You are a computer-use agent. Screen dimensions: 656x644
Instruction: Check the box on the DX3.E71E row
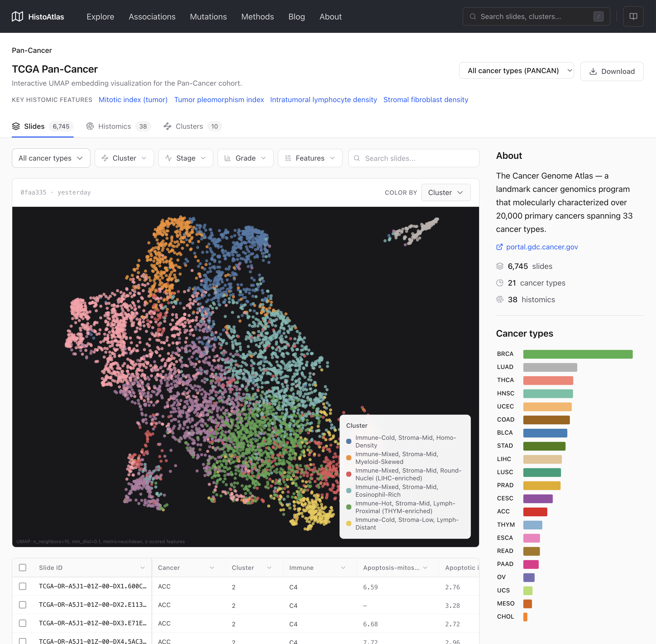click(23, 623)
